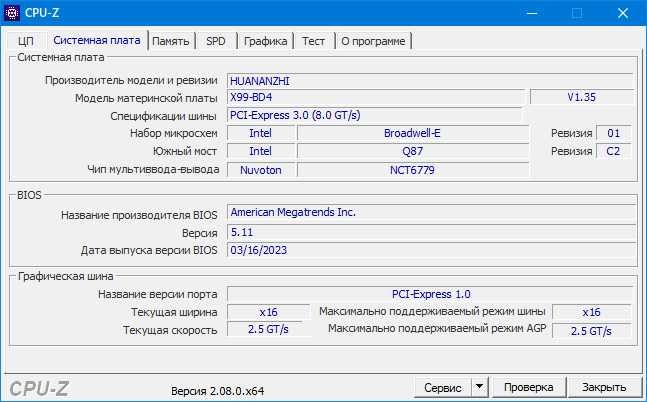The width and height of the screenshot is (647, 402).
Task: Click the PCI-Express 1.0 port version value
Action: pyautogui.click(x=430, y=294)
